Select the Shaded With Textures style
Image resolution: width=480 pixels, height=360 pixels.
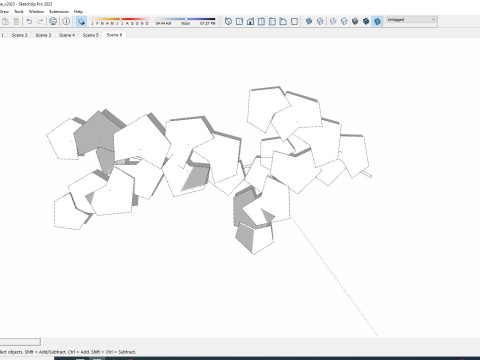366,22
